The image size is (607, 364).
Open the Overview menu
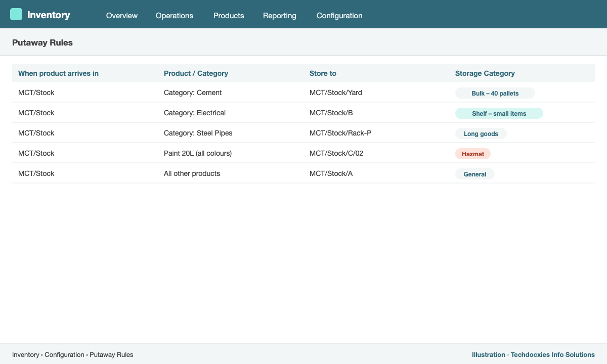pyautogui.click(x=122, y=16)
